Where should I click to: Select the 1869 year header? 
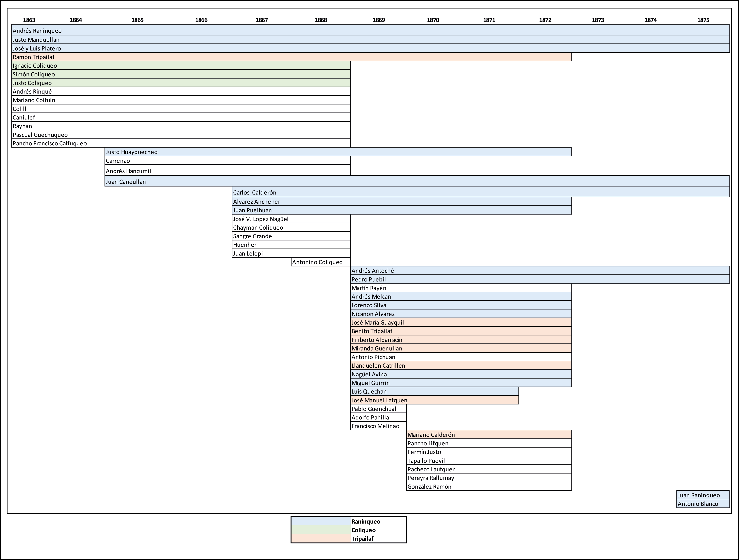point(378,20)
